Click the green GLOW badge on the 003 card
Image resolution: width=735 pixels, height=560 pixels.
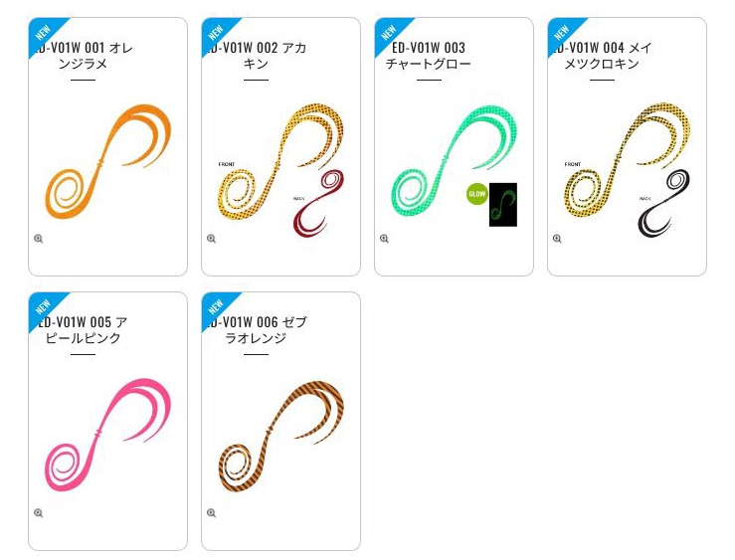pos(477,194)
